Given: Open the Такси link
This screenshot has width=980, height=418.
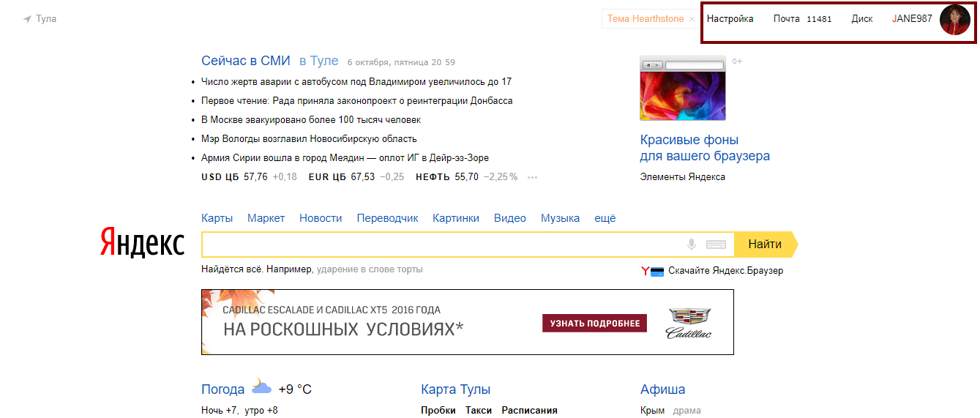Looking at the screenshot, I should click(x=479, y=411).
